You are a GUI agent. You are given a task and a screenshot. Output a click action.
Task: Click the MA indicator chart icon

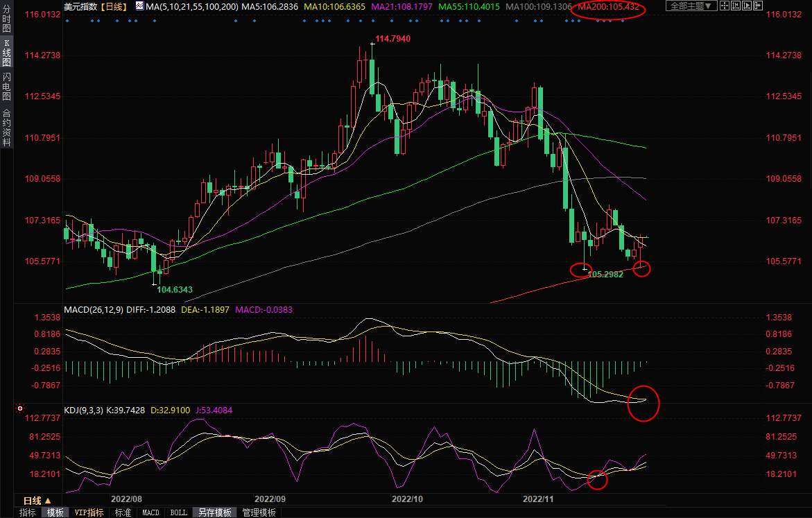click(139, 6)
